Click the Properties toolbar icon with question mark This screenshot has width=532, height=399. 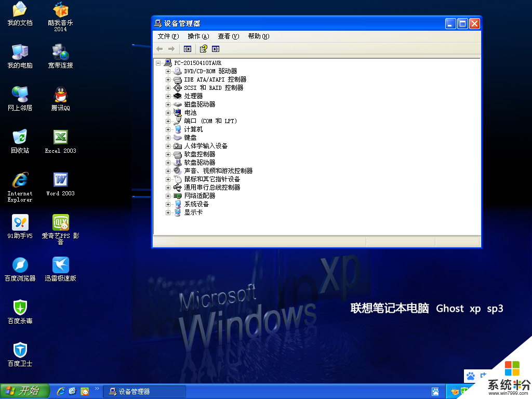pyautogui.click(x=203, y=49)
